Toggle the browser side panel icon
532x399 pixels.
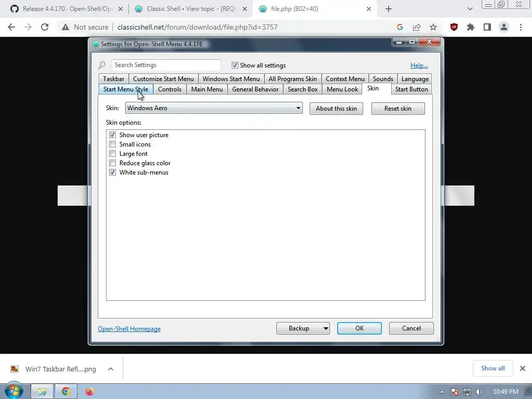click(x=487, y=27)
